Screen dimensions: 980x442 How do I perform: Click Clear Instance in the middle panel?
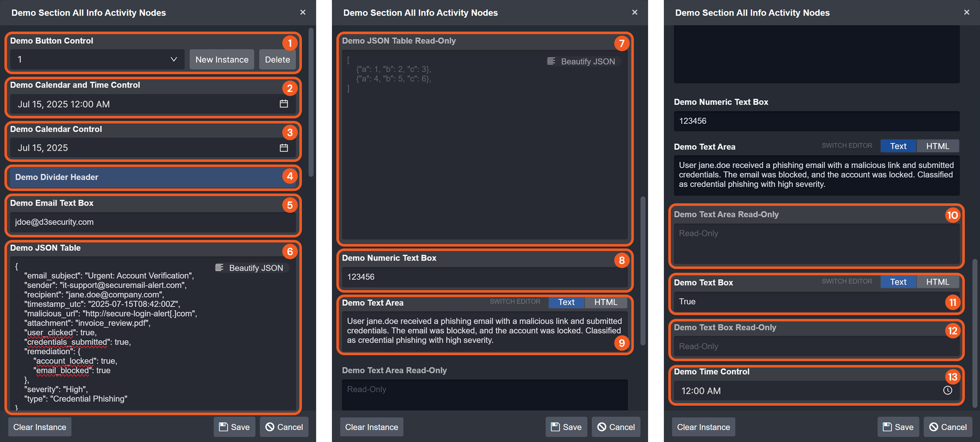371,427
